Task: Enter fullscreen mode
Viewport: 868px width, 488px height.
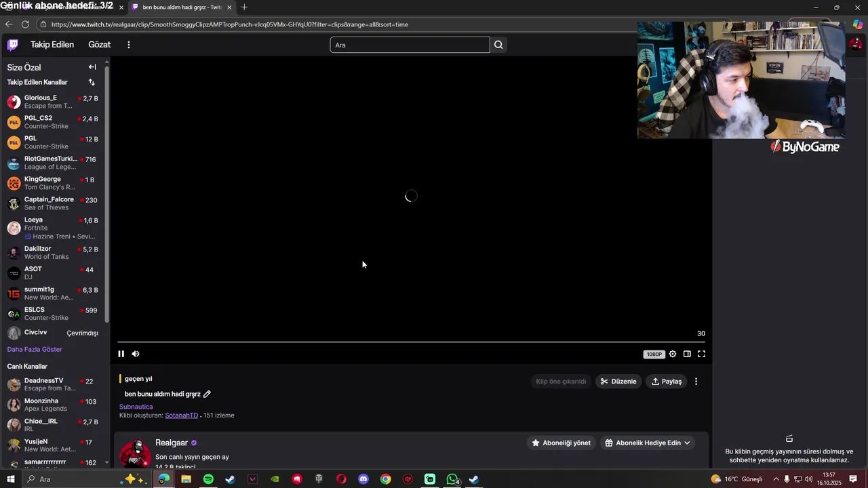Action: pyautogui.click(x=702, y=354)
